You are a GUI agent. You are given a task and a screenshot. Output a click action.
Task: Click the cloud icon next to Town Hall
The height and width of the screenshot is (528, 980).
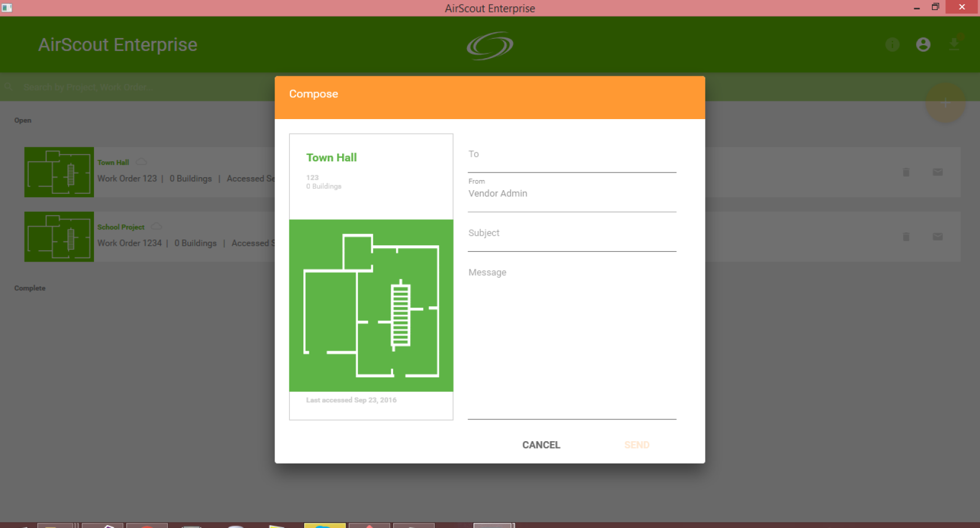pyautogui.click(x=141, y=162)
